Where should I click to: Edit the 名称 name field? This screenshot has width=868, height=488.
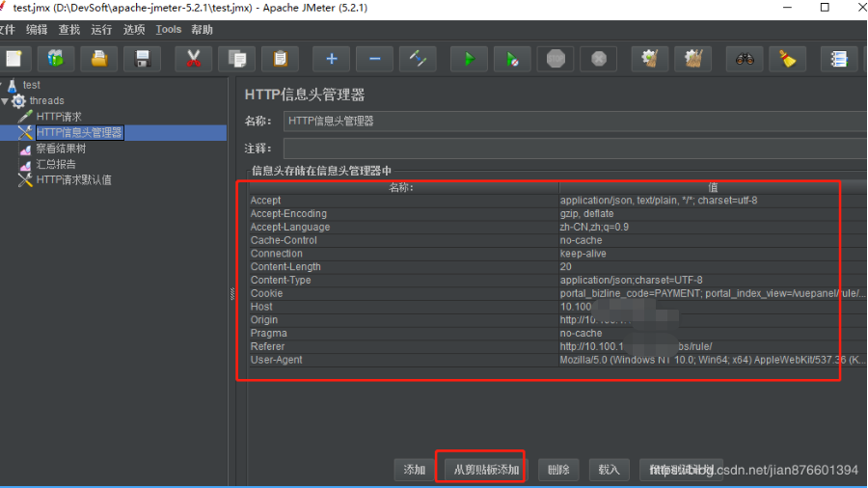coord(575,122)
